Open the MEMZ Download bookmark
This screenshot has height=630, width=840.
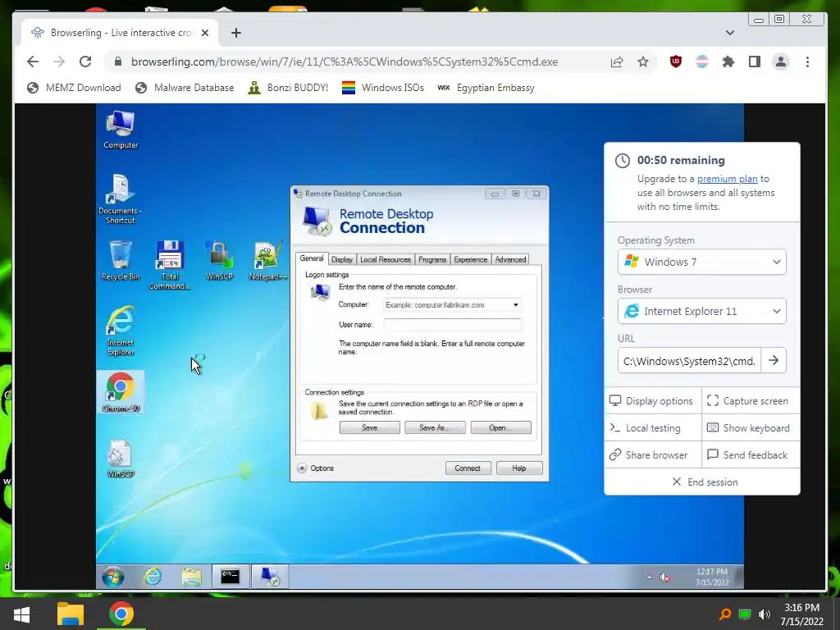(x=74, y=87)
